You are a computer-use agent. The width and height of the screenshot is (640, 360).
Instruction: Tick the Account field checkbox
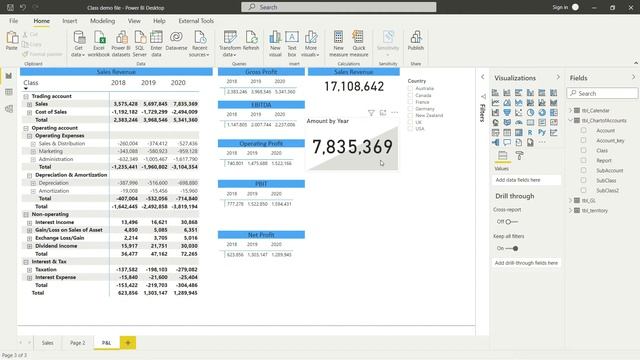584,130
